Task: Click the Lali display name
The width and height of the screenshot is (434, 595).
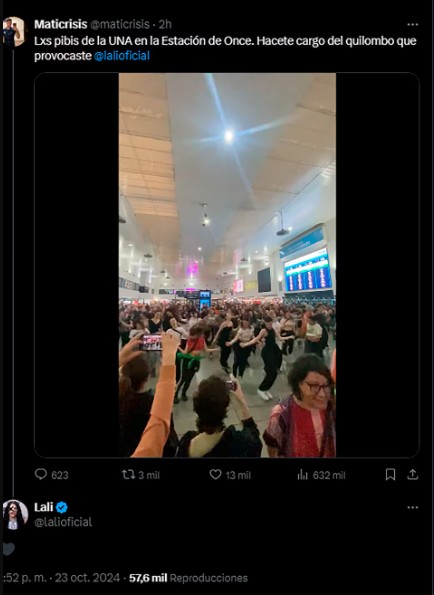Action: (x=44, y=507)
